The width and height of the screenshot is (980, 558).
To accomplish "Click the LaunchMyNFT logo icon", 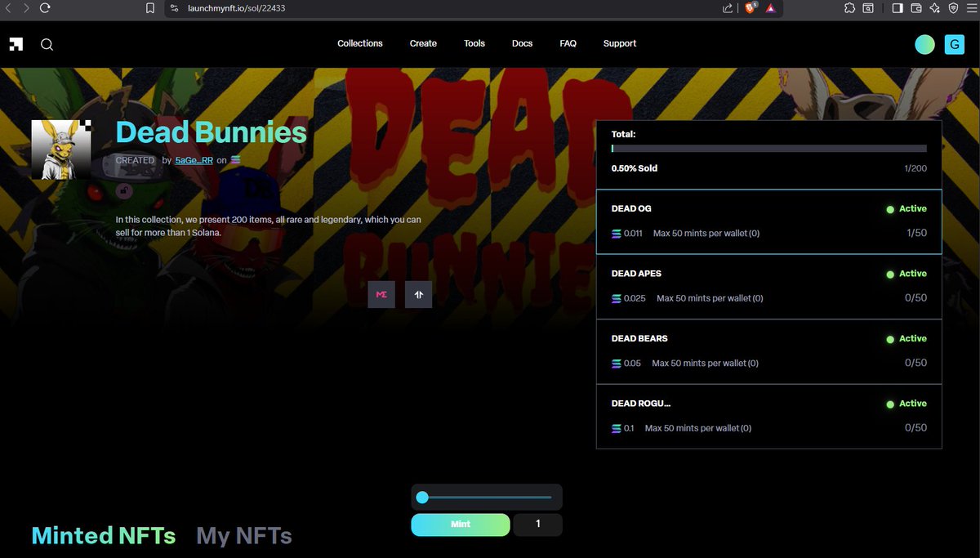I will click(16, 44).
